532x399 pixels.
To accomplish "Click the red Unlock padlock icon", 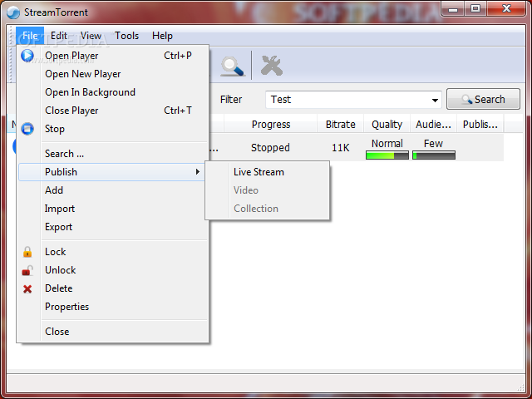I will click(x=27, y=270).
